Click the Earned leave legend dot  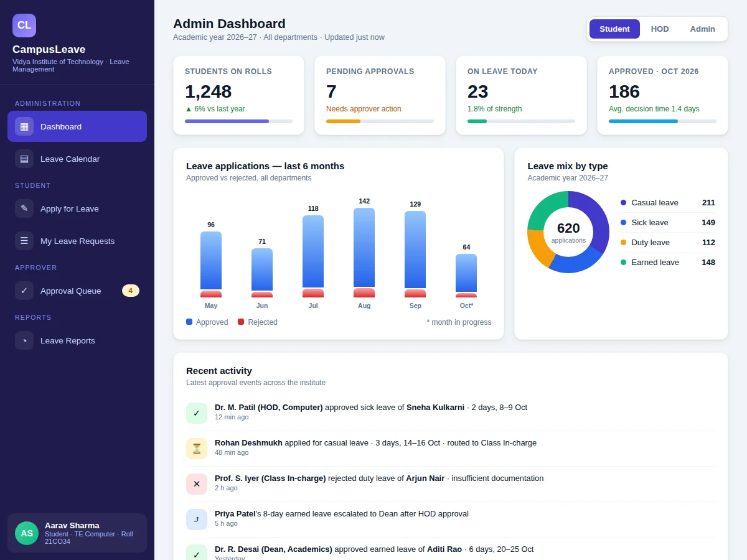pyautogui.click(x=624, y=262)
